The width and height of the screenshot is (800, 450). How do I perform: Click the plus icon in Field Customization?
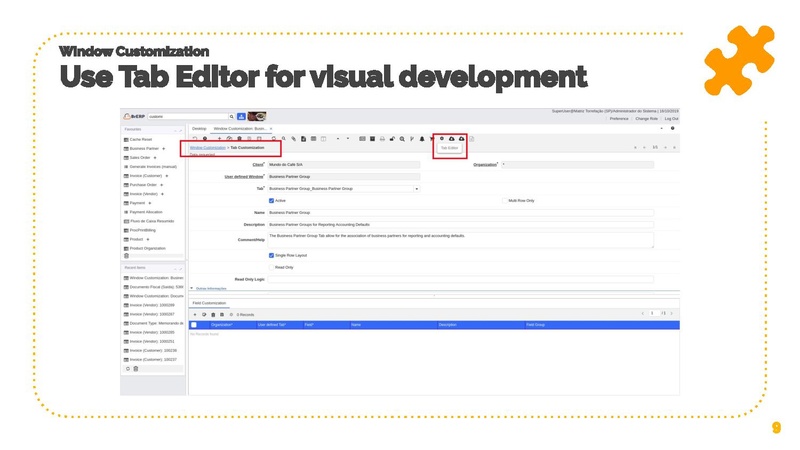(195, 314)
